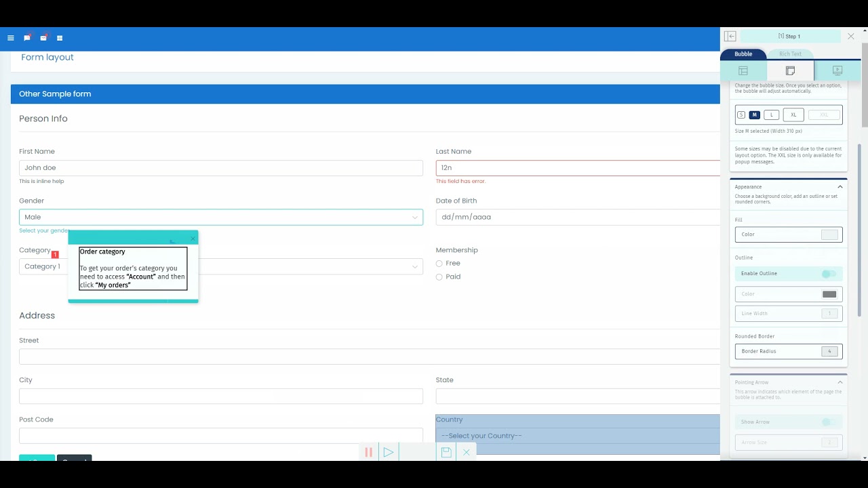Choose bubble size XL
The image size is (868, 488).
tap(793, 115)
